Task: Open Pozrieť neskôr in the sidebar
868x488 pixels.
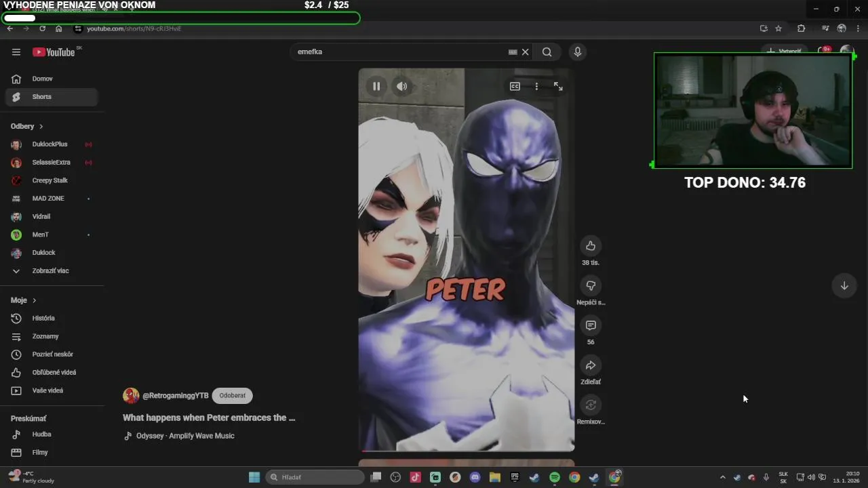Action: 52,354
